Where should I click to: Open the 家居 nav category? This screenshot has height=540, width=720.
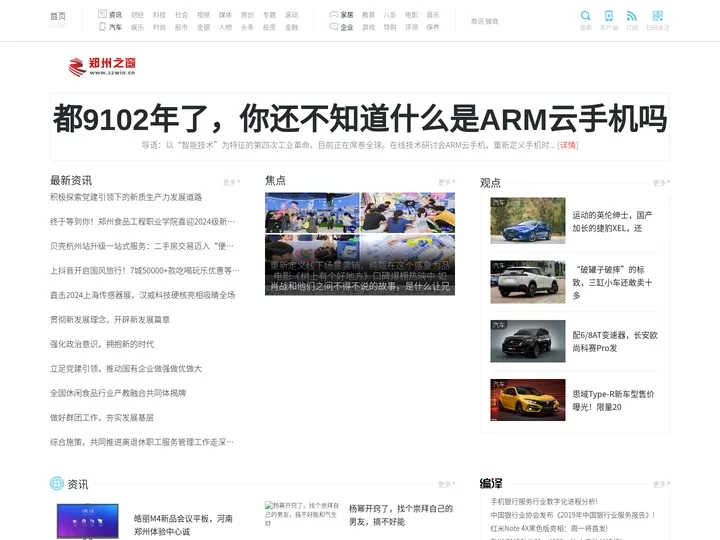click(347, 15)
